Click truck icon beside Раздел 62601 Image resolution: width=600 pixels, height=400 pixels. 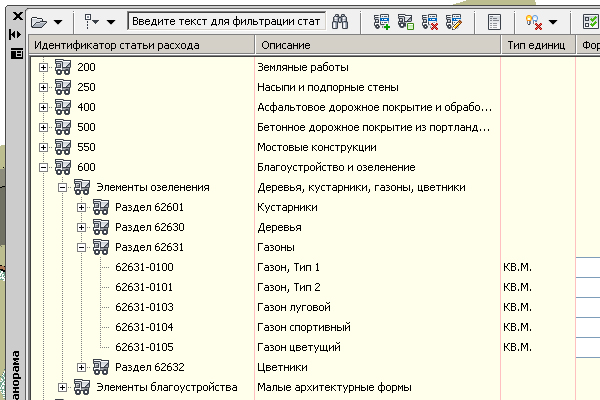pyautogui.click(x=101, y=207)
